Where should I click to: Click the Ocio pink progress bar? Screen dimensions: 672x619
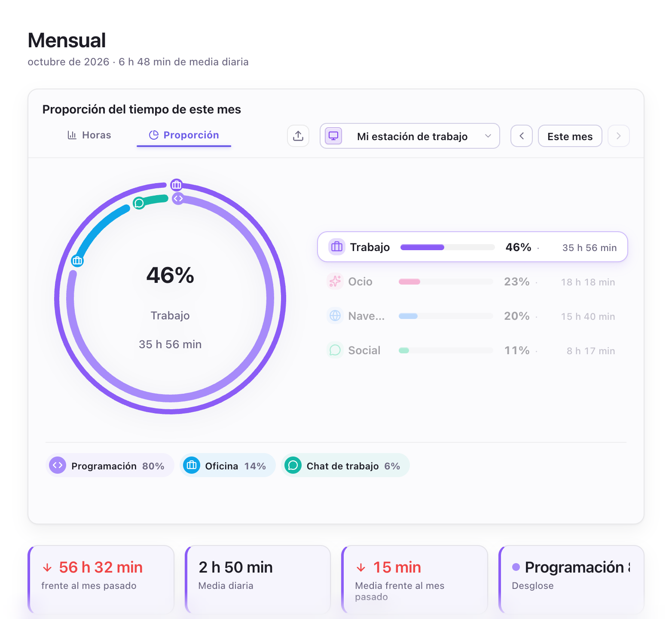point(446,282)
